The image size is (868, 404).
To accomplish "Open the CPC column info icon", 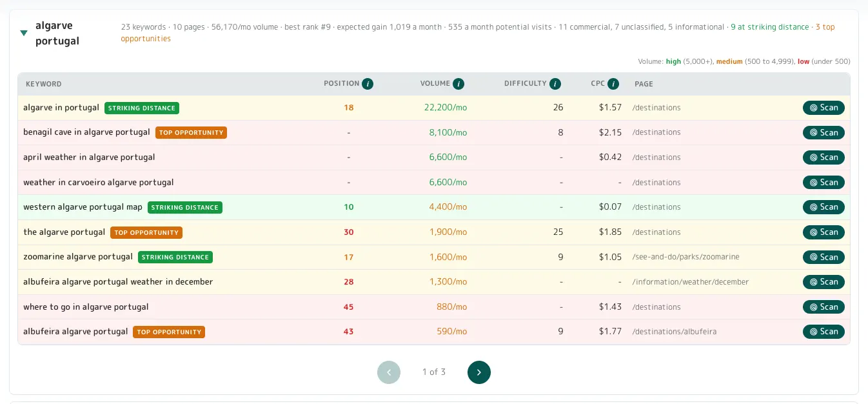I will (613, 84).
